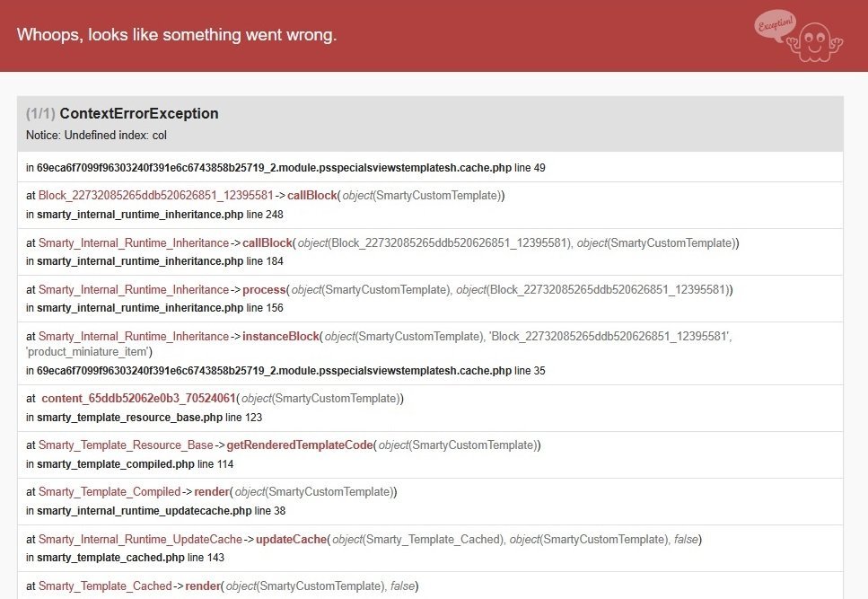The width and height of the screenshot is (868, 599).
Task: Click the process method link
Action: tap(265, 290)
